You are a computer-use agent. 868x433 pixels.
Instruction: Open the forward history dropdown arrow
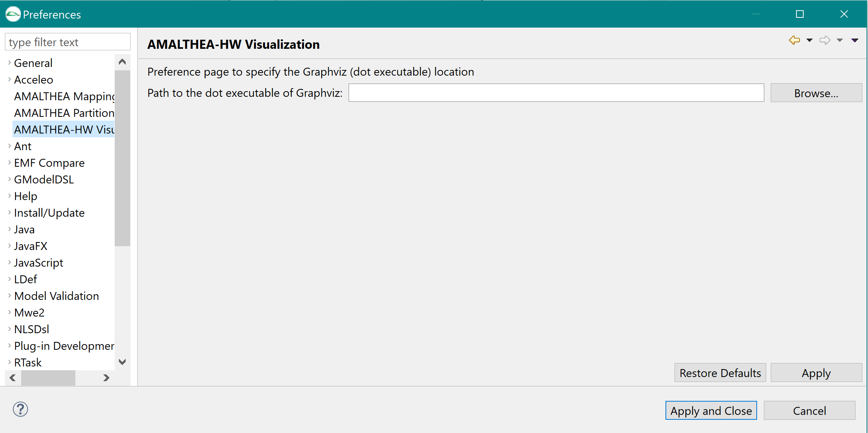pyautogui.click(x=840, y=40)
